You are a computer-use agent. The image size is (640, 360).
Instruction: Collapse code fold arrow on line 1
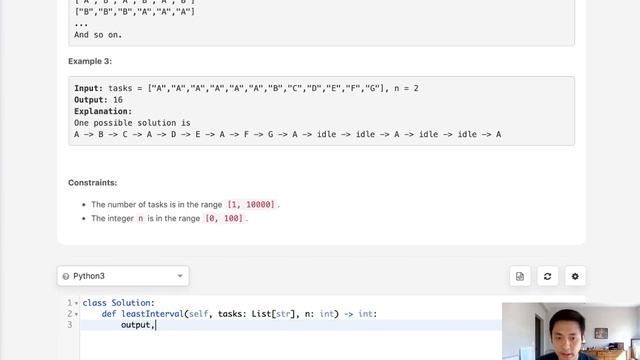pyautogui.click(x=76, y=303)
